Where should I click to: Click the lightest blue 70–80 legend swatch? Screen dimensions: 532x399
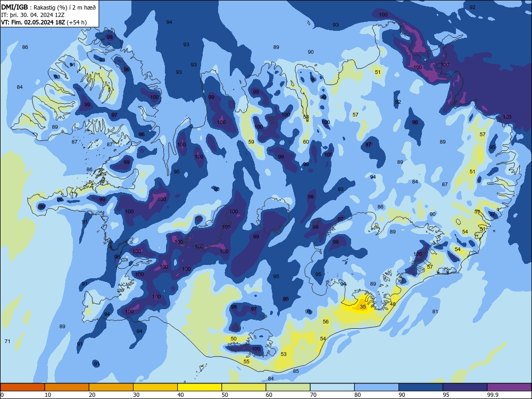[x=332, y=387]
